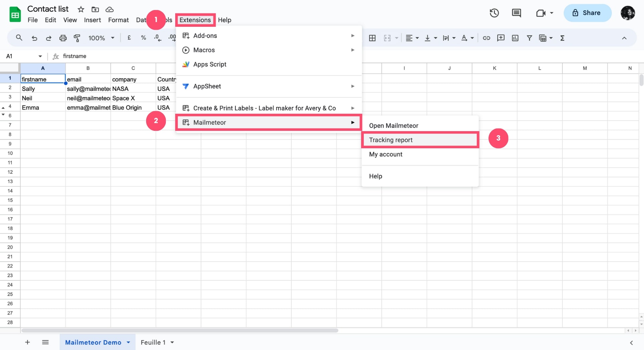Select Apps Script
Image resolution: width=644 pixels, height=350 pixels.
[269, 64]
